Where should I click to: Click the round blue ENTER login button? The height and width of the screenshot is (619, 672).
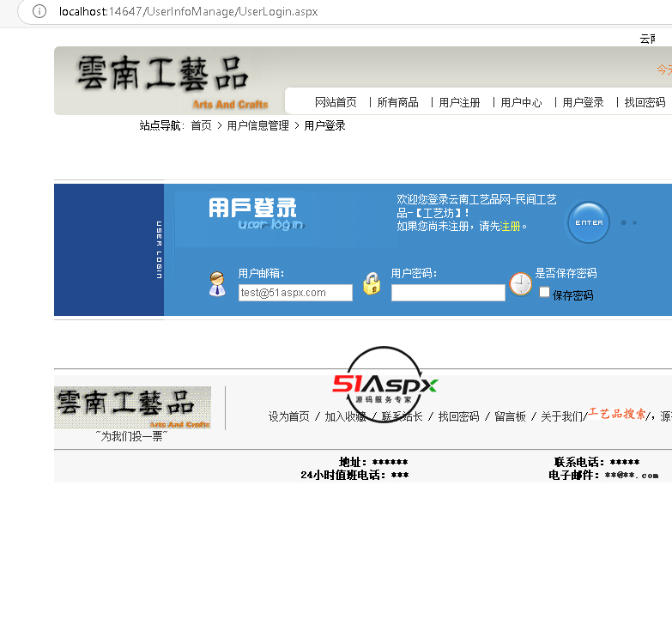(x=589, y=222)
